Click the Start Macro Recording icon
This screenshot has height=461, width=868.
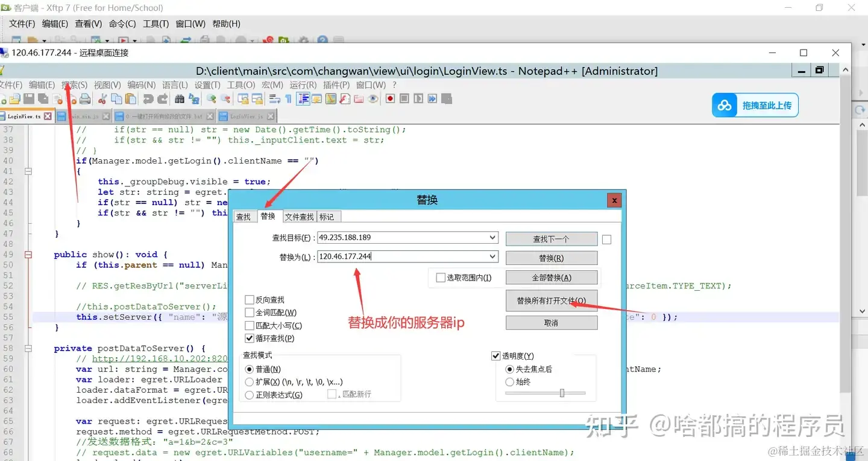point(390,99)
